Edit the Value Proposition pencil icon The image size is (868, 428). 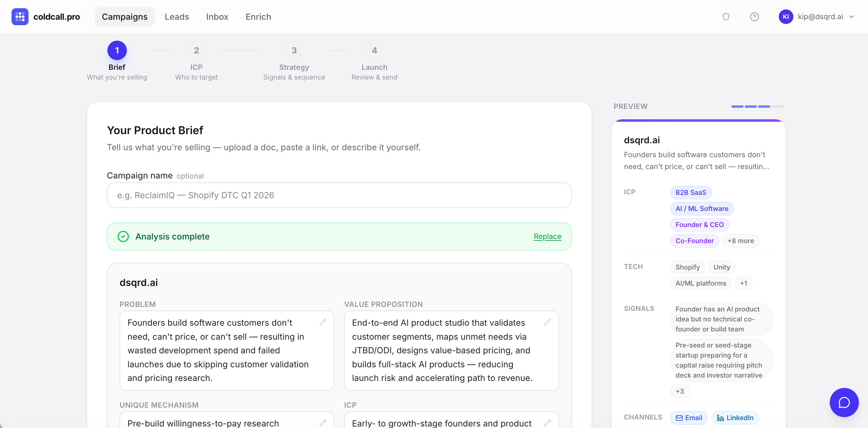(x=547, y=322)
